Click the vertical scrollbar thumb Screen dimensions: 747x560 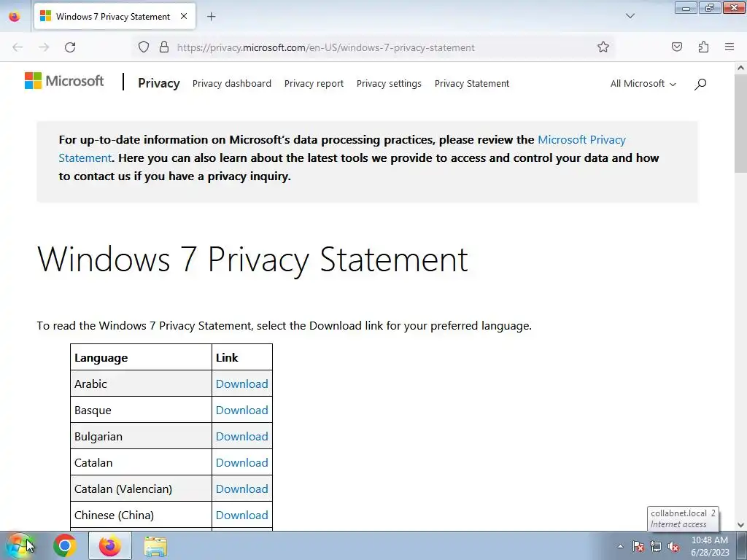tap(740, 124)
